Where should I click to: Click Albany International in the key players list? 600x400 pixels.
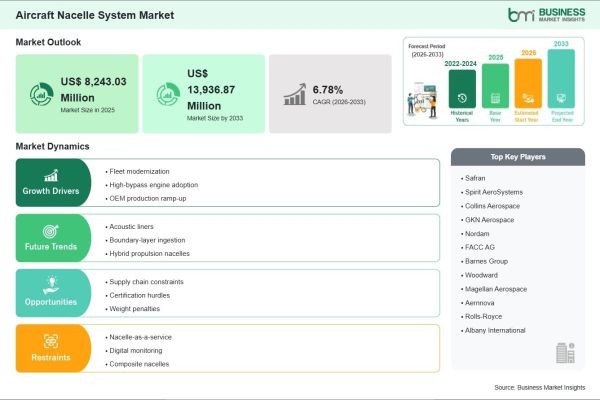click(494, 330)
